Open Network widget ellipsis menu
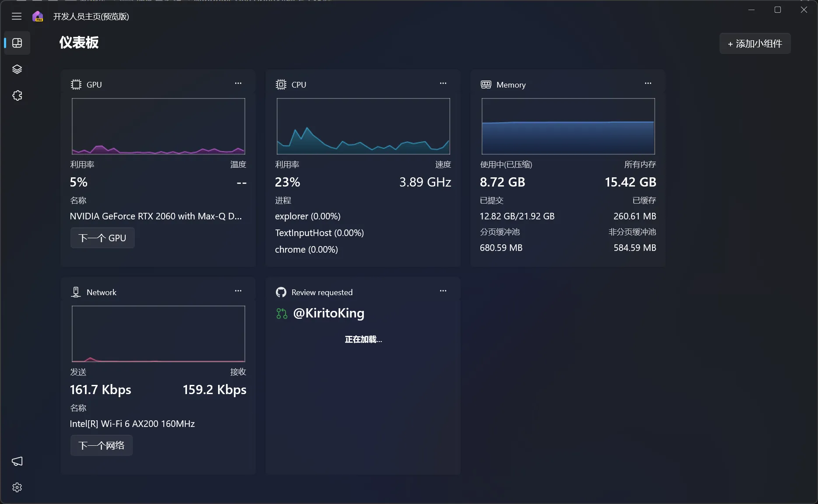Image resolution: width=818 pixels, height=504 pixels. coord(238,291)
